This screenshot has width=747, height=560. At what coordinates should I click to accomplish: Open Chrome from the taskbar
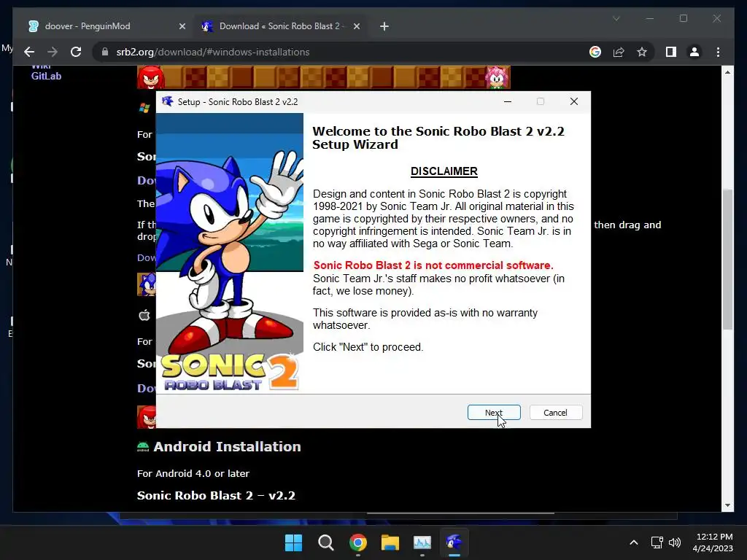[x=357, y=542]
